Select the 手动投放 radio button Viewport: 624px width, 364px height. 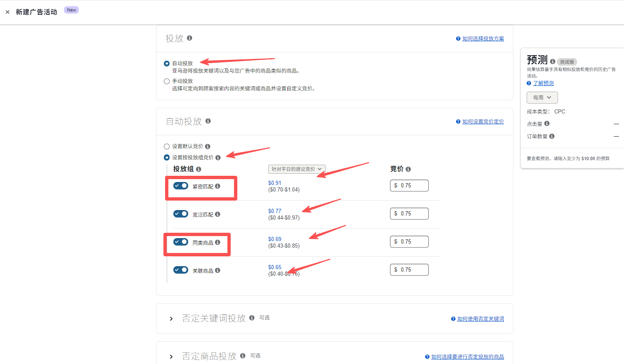tap(167, 81)
